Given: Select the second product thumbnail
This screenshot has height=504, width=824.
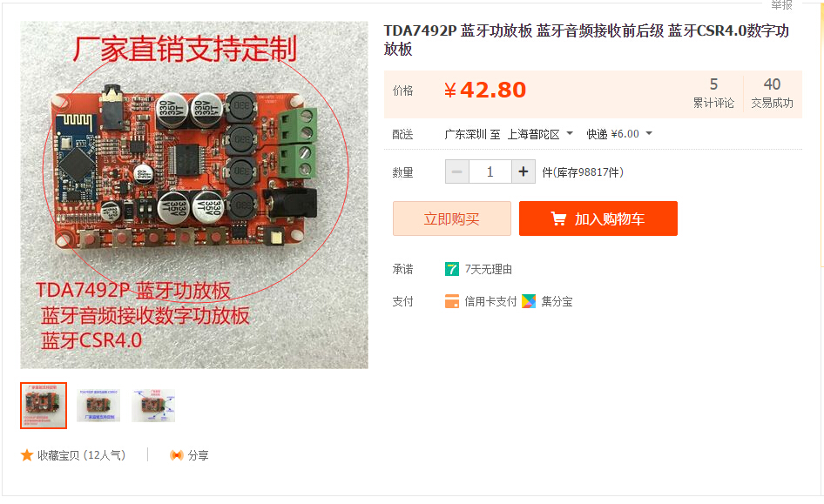Looking at the screenshot, I should click(98, 406).
